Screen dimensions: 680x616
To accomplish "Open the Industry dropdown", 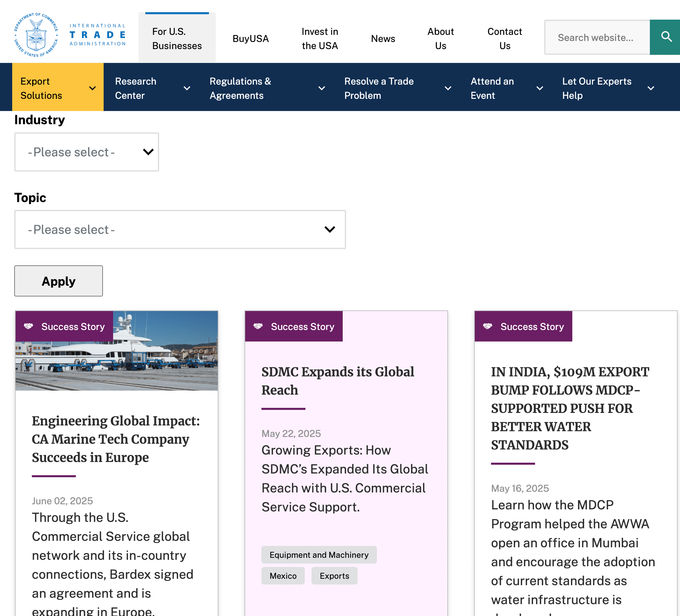I will point(87,152).
